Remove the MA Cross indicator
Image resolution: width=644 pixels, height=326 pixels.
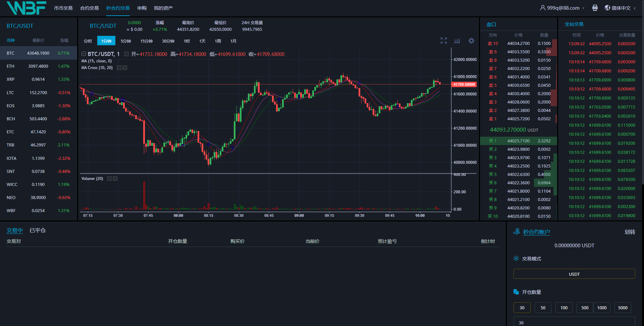[125, 68]
